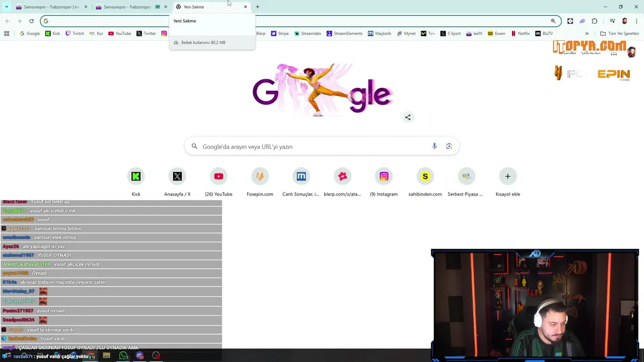Open the Chrome profile avatar

[x=624, y=21]
